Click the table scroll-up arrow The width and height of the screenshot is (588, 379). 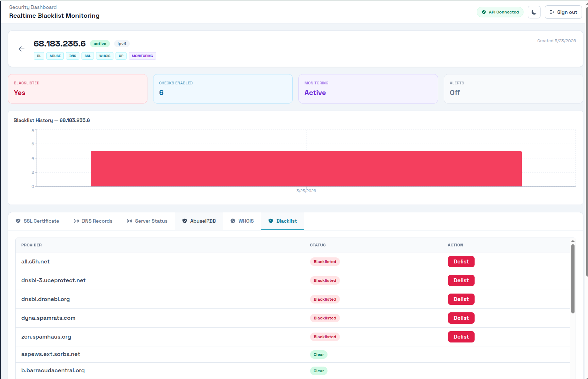[x=573, y=241]
